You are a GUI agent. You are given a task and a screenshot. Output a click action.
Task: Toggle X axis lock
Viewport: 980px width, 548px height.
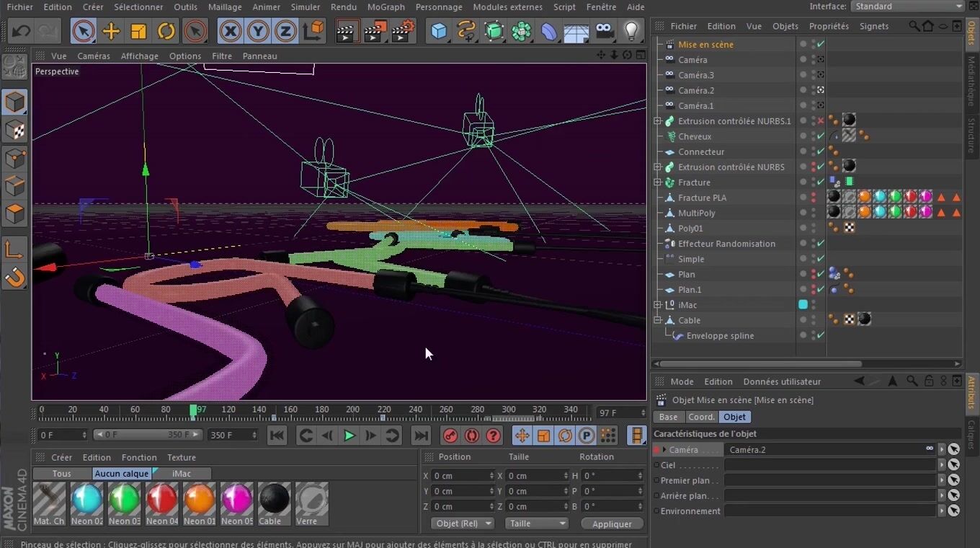click(x=230, y=31)
